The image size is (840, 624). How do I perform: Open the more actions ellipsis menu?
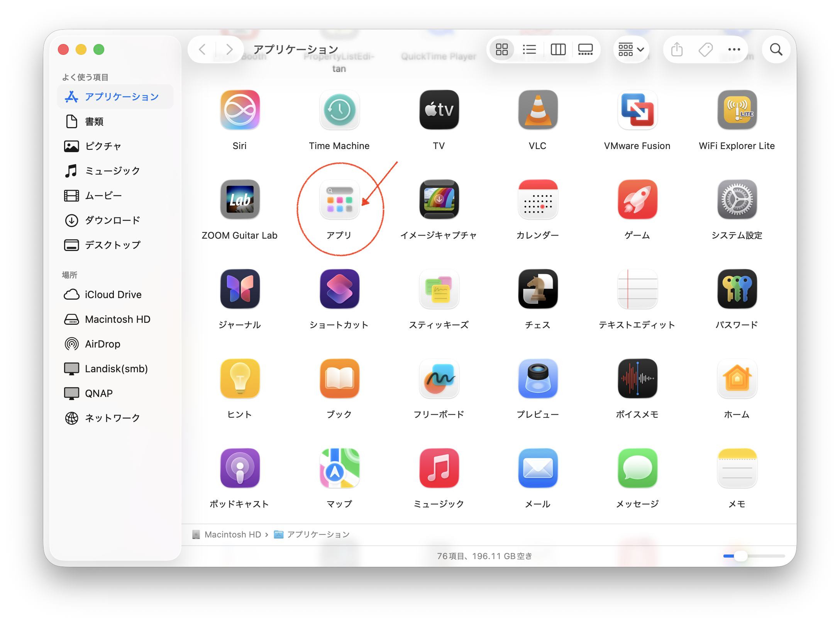[x=734, y=49]
